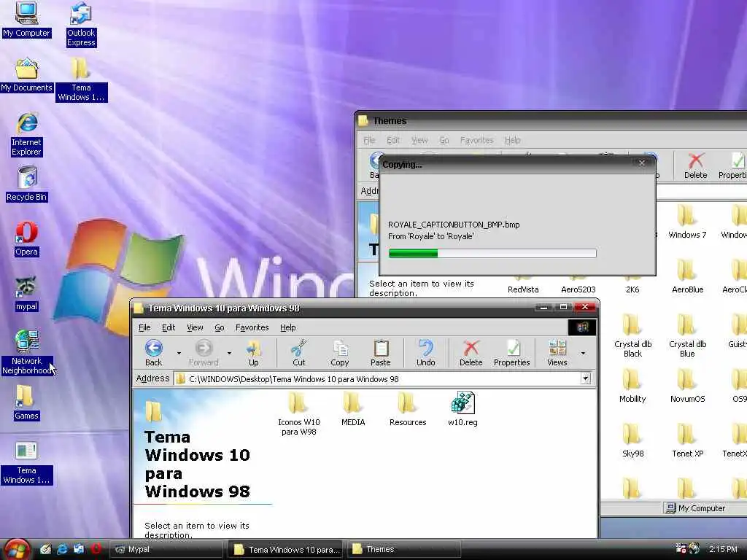Close the Copying dialog
Image resolution: width=747 pixels, height=560 pixels.
642,163
